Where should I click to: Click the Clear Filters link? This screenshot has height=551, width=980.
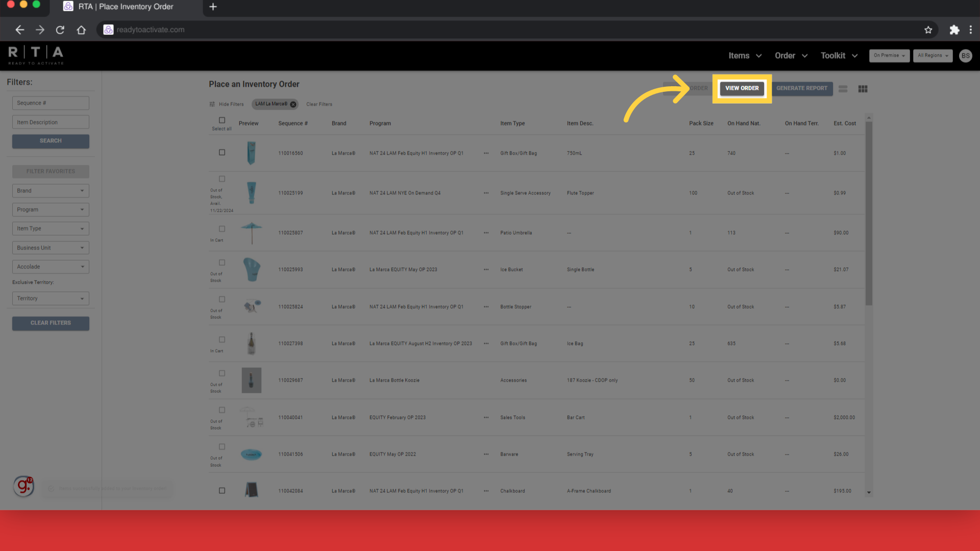coord(319,104)
